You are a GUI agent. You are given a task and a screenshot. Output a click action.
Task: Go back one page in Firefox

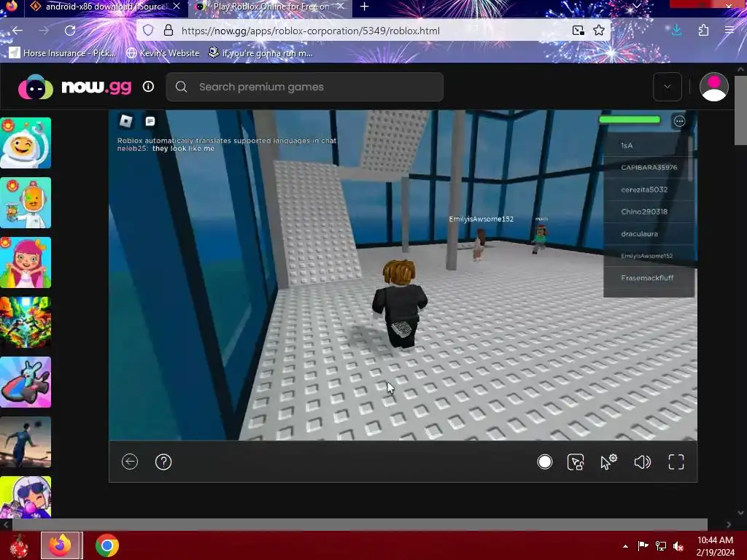pos(18,31)
